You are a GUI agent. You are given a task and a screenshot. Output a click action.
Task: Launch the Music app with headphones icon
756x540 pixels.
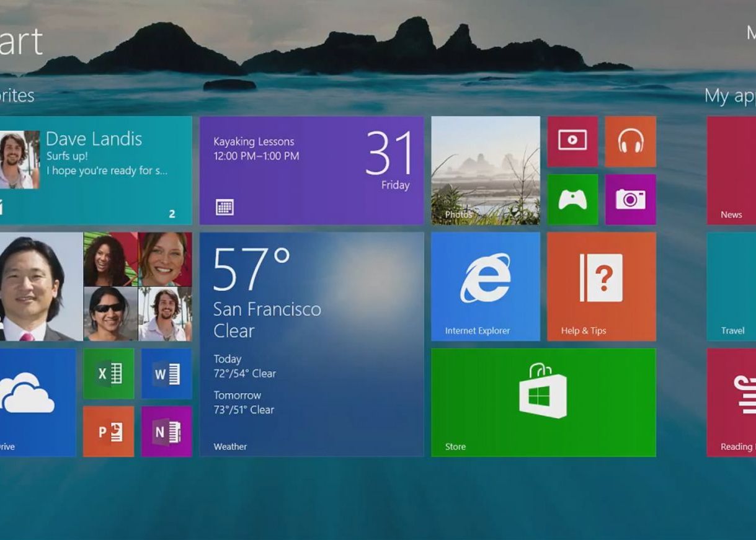631,141
